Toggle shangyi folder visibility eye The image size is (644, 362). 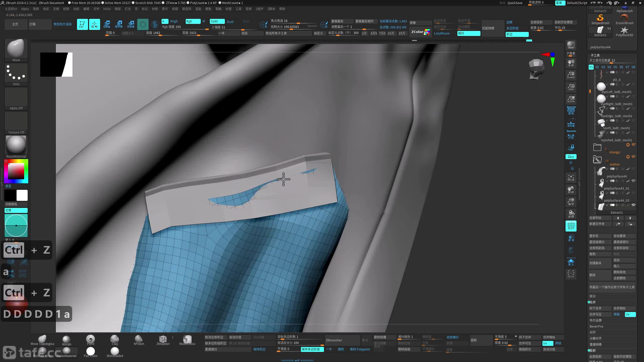pyautogui.click(x=633, y=145)
